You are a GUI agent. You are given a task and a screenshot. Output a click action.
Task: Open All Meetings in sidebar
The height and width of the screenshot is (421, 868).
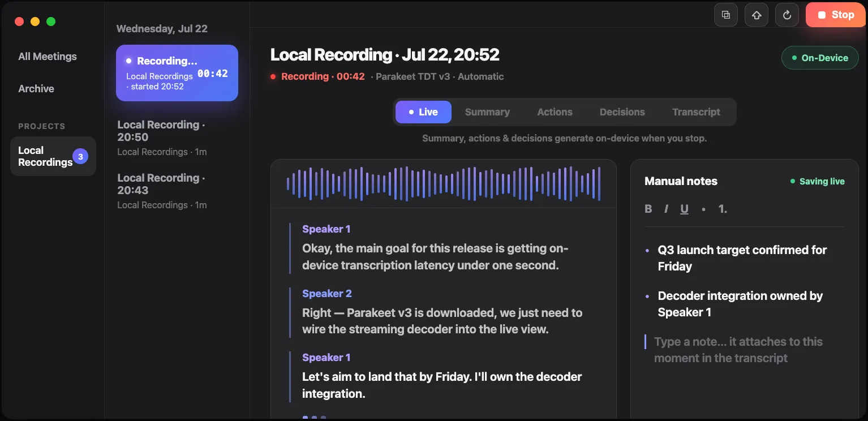click(x=48, y=57)
